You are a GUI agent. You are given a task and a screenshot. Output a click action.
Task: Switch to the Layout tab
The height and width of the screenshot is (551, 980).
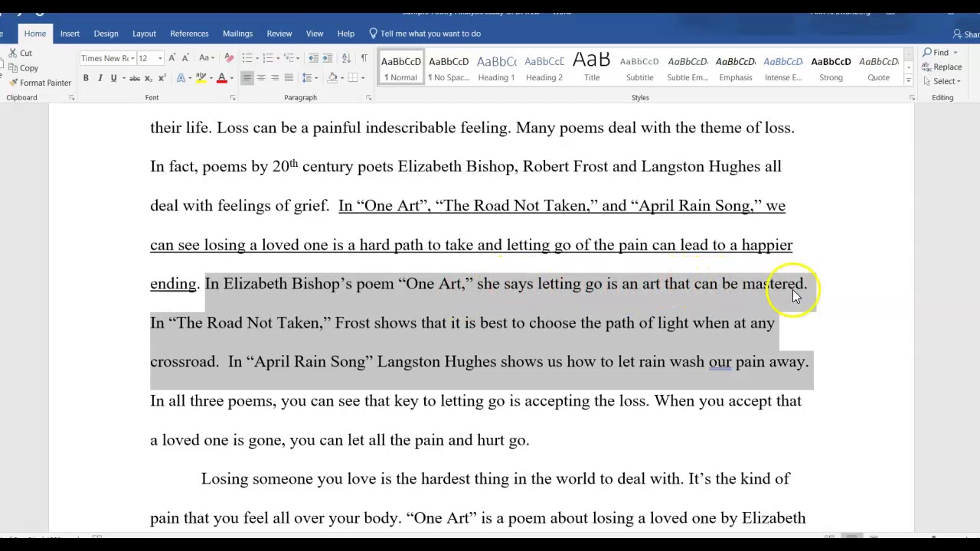(x=144, y=34)
